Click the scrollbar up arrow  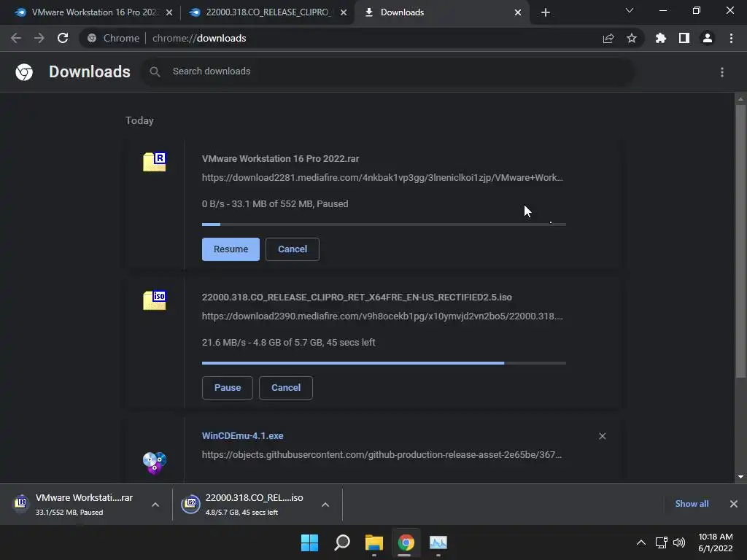click(740, 99)
